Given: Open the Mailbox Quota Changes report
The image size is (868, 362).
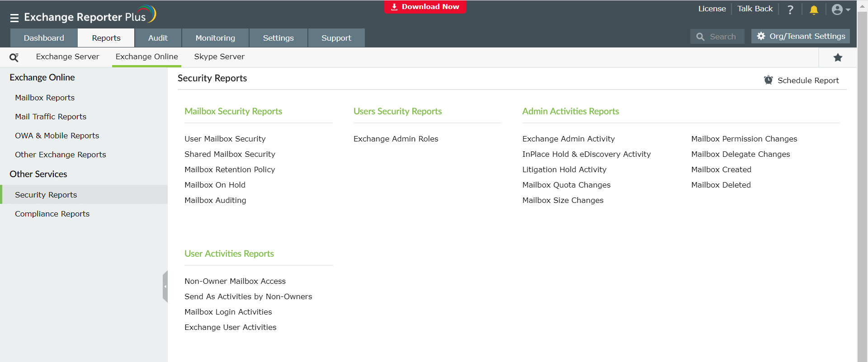Looking at the screenshot, I should pos(566,185).
